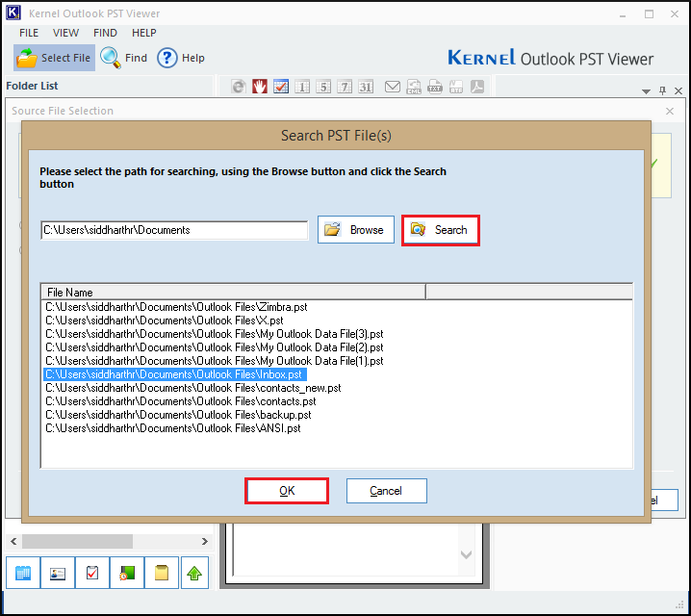Open the VIEW menu

(65, 33)
